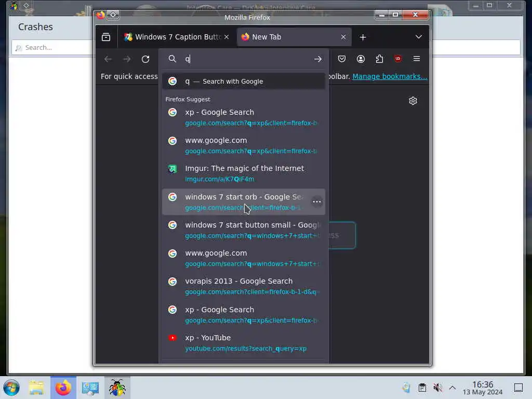This screenshot has height=399, width=532.
Task: Click the show desktop button
Action: [518, 388]
